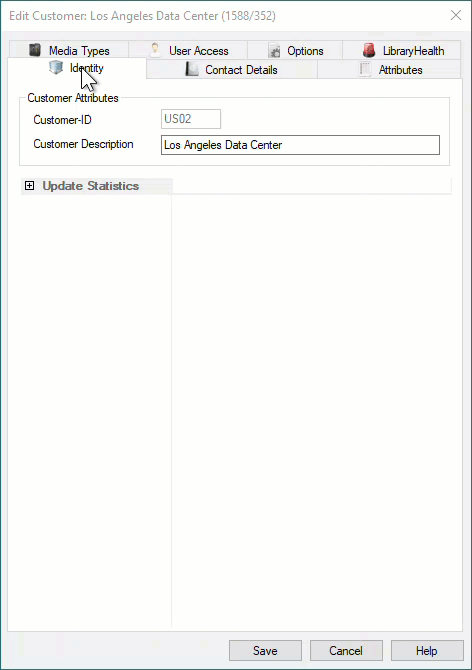Viewport: 472px width, 670px height.
Task: Go to the Options tab
Action: click(x=295, y=50)
